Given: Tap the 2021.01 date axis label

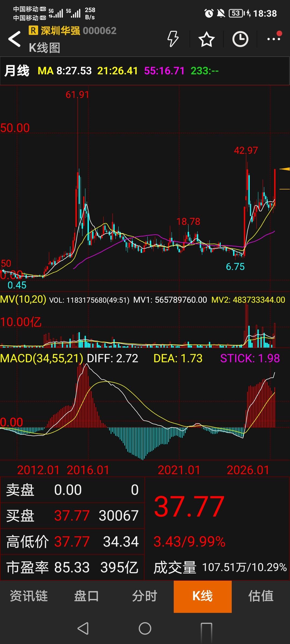Looking at the screenshot, I should click(179, 470).
